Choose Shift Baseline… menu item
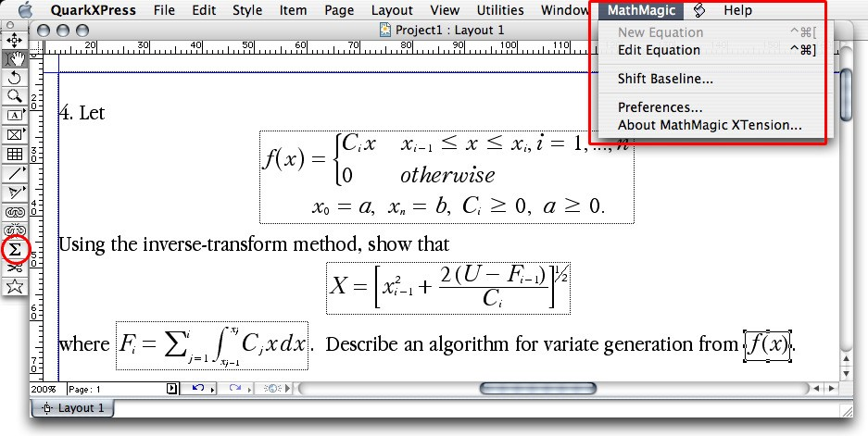The image size is (868, 436). 665,79
